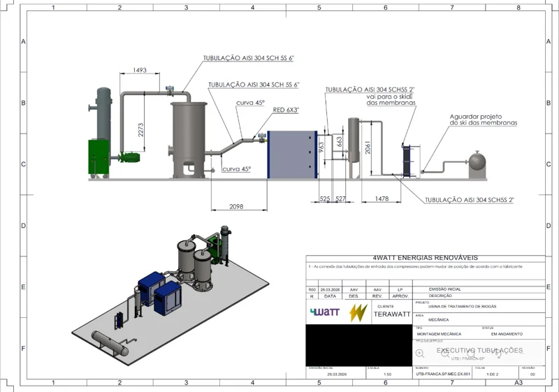Click the 4WATT logo in title block
559x392 pixels.
(x=324, y=312)
